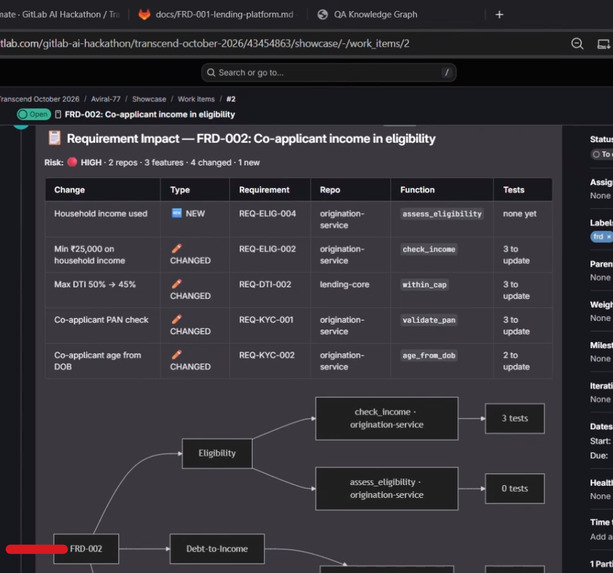Click the install app icon in address bar

[x=604, y=44]
